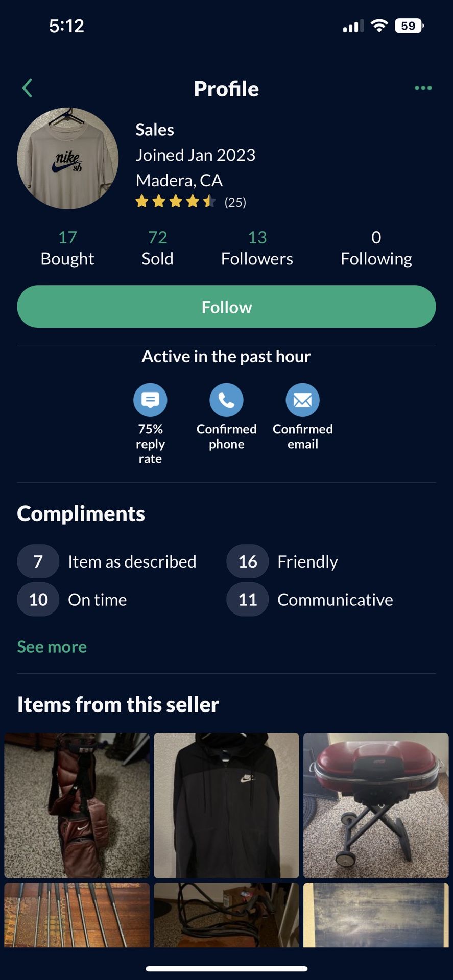Tap the confirmed phone icon
This screenshot has width=453, height=980.
[x=226, y=400]
